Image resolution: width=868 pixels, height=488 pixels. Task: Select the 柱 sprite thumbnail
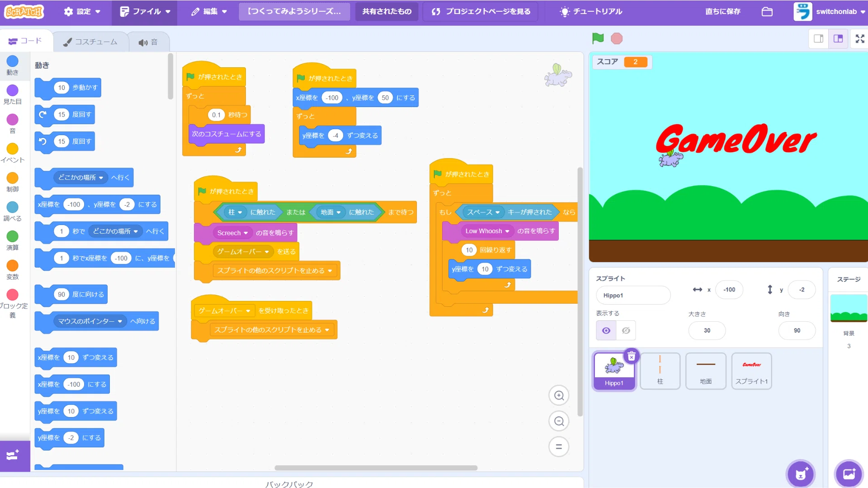point(660,371)
